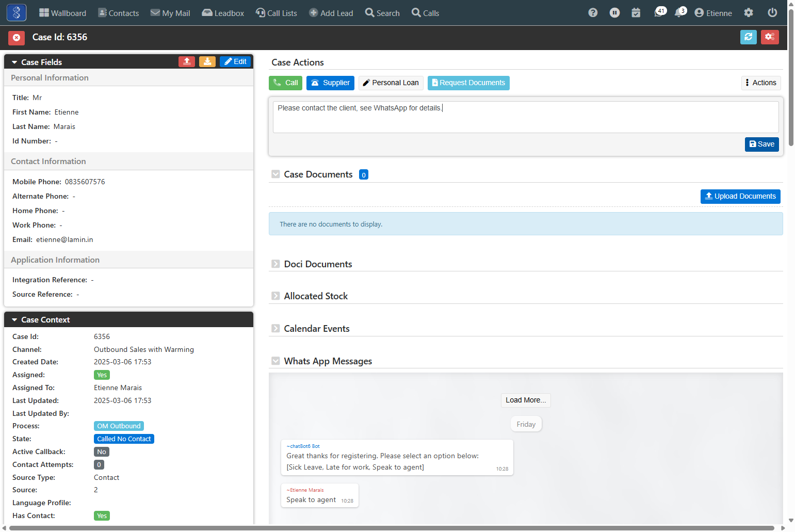Open the calendar icon in top bar
Image resolution: width=795 pixels, height=532 pixels.
[x=636, y=13]
